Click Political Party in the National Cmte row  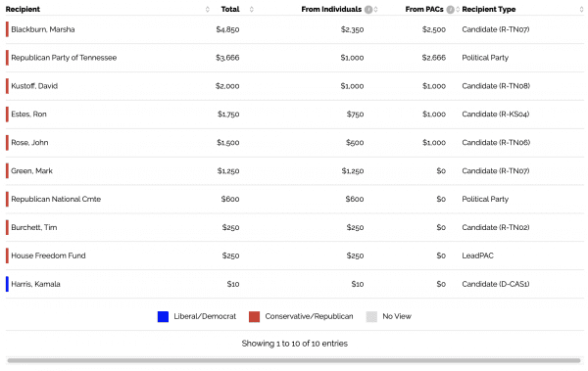coord(485,200)
